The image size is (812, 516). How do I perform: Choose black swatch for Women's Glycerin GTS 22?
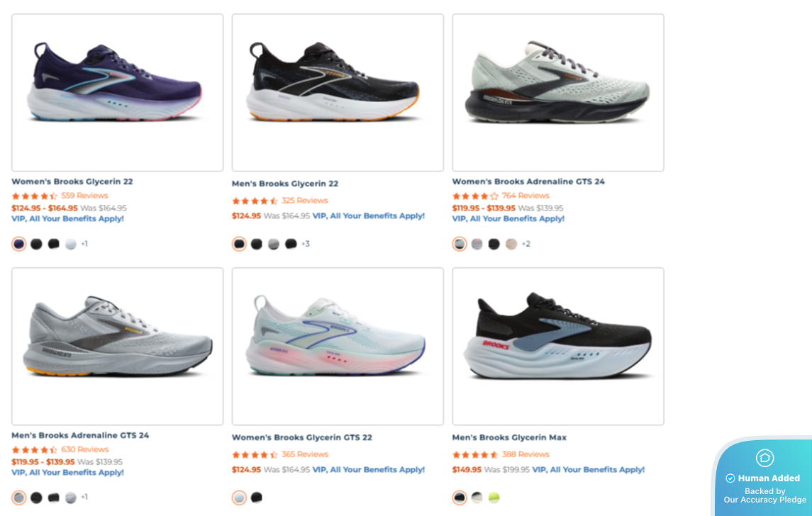point(257,498)
